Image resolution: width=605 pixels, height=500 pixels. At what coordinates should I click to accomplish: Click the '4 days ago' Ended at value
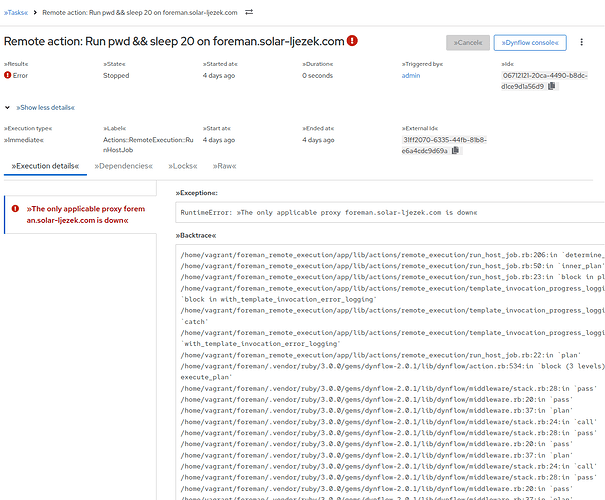(x=318, y=140)
